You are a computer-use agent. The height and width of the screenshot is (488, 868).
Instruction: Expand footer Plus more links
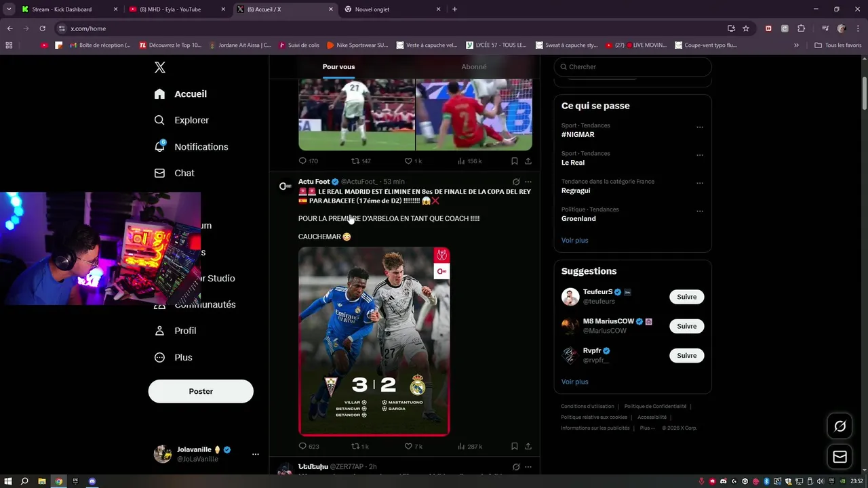648,428
